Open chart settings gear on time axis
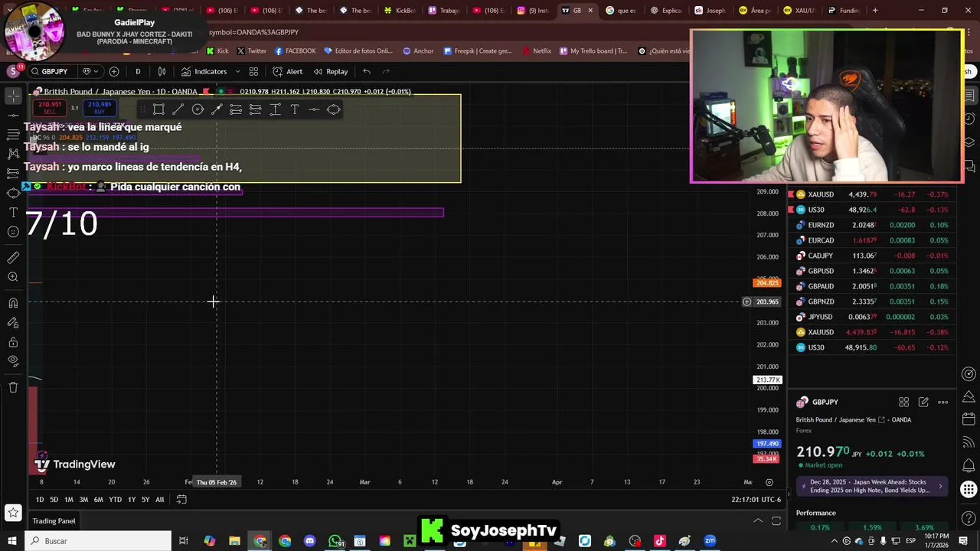The image size is (980, 551). [x=769, y=482]
